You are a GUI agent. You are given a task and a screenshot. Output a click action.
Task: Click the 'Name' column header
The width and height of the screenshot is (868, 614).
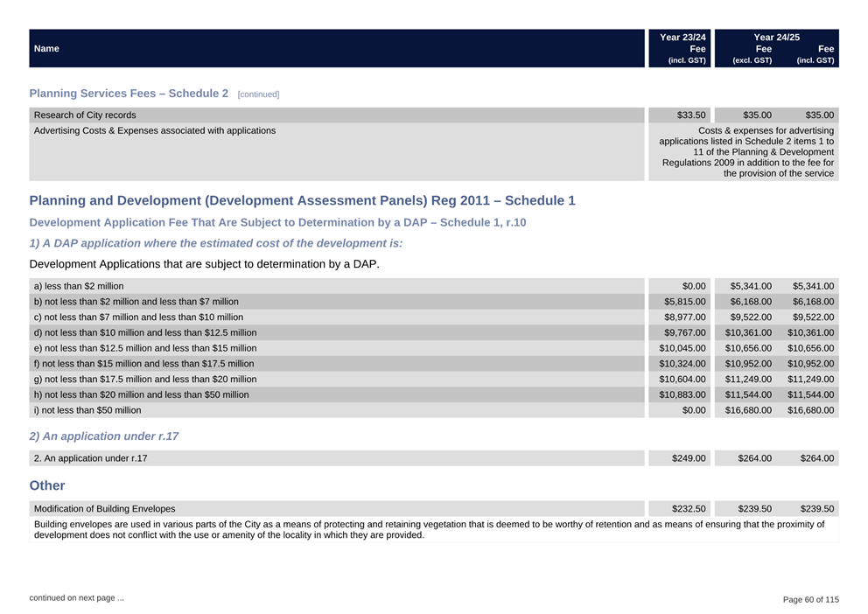pos(46,49)
